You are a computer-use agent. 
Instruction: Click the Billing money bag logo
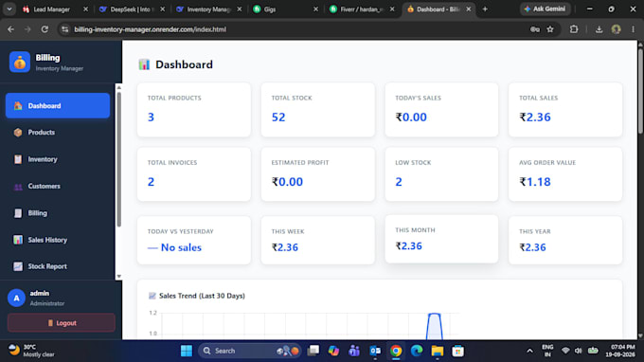tap(20, 62)
